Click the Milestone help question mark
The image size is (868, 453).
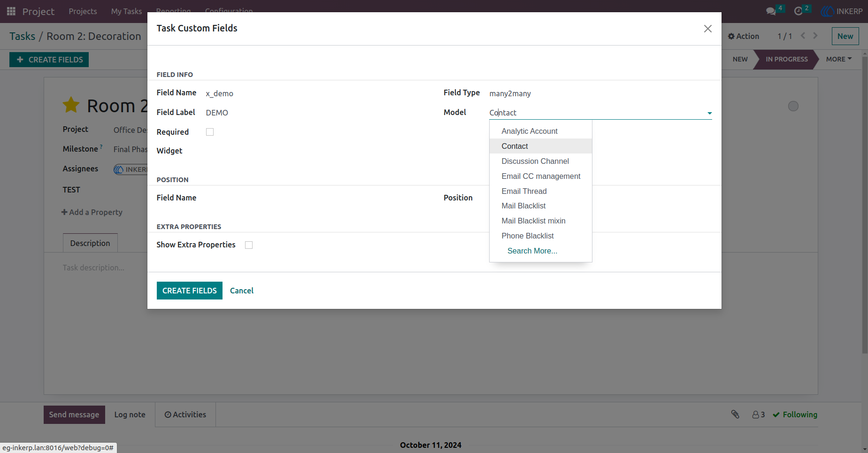(101, 146)
